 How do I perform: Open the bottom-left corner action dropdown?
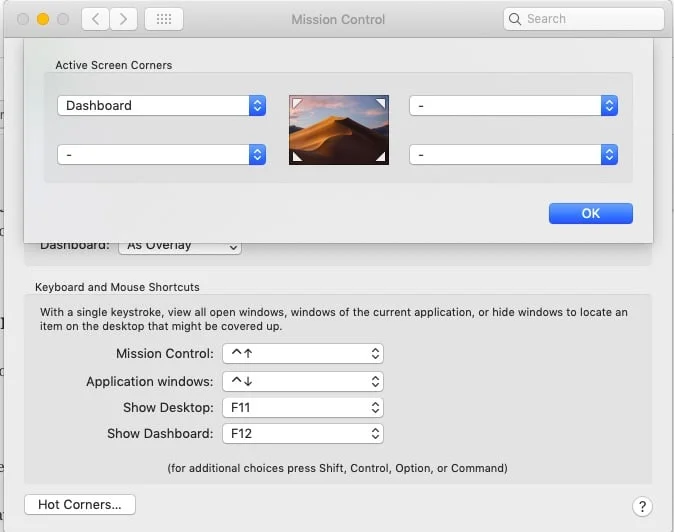pyautogui.click(x=162, y=155)
